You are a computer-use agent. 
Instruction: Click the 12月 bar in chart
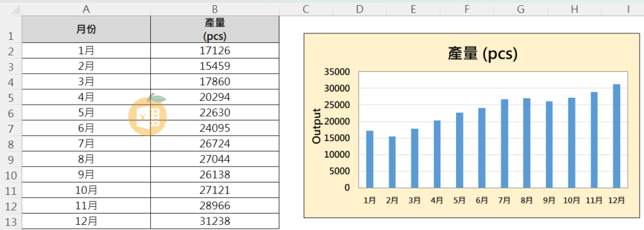point(616,136)
